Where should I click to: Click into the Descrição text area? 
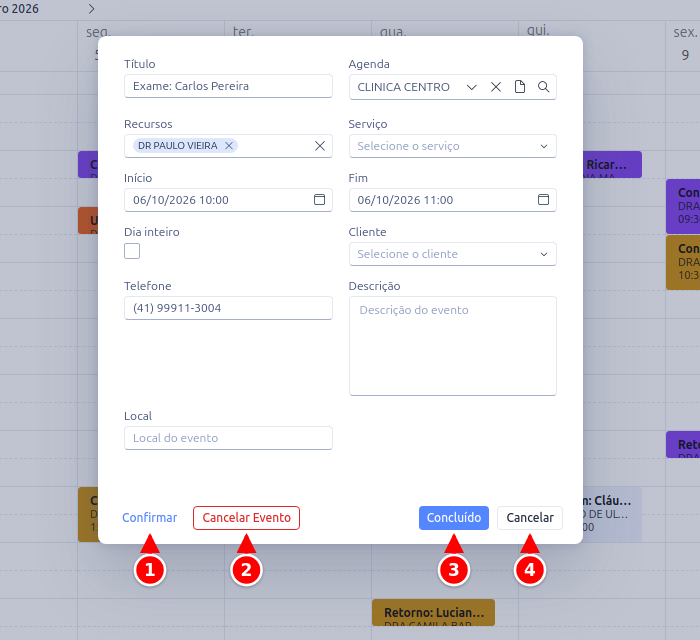[453, 346]
